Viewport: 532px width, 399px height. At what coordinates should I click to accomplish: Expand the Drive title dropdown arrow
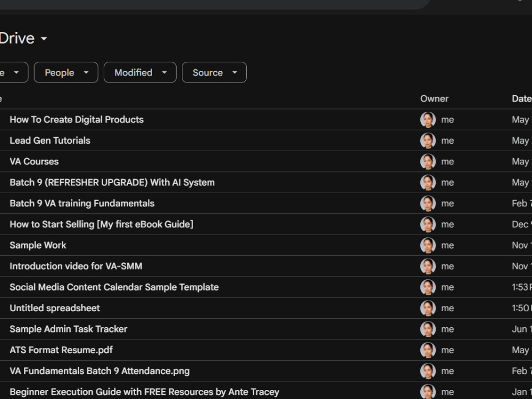coord(44,39)
